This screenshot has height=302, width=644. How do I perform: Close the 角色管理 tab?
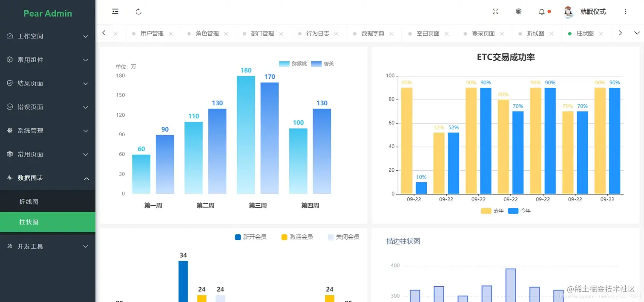(226, 34)
